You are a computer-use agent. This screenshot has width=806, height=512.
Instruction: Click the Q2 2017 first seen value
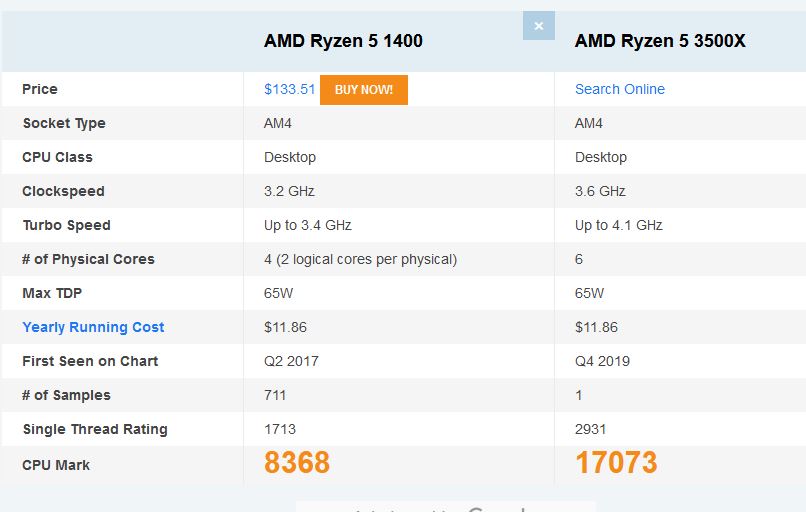(x=291, y=361)
